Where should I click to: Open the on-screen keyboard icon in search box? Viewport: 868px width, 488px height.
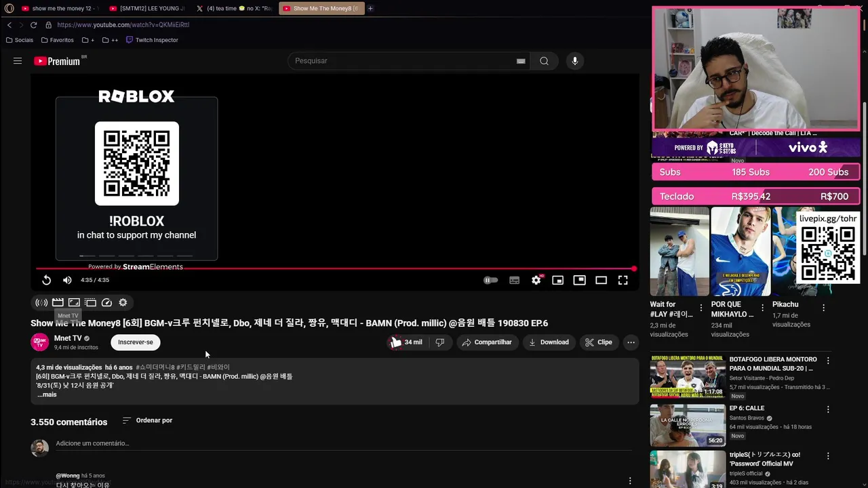click(x=521, y=61)
